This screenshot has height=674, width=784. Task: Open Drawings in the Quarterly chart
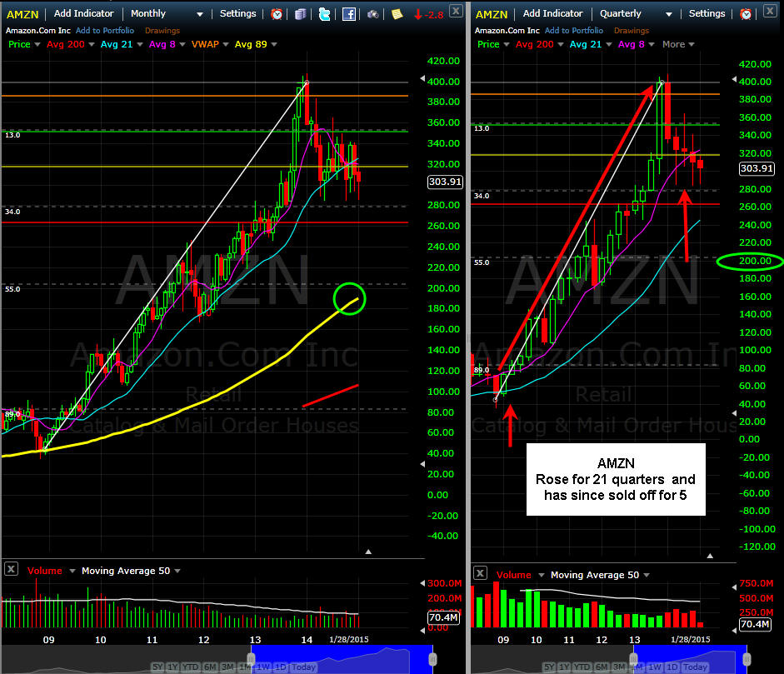[x=631, y=31]
